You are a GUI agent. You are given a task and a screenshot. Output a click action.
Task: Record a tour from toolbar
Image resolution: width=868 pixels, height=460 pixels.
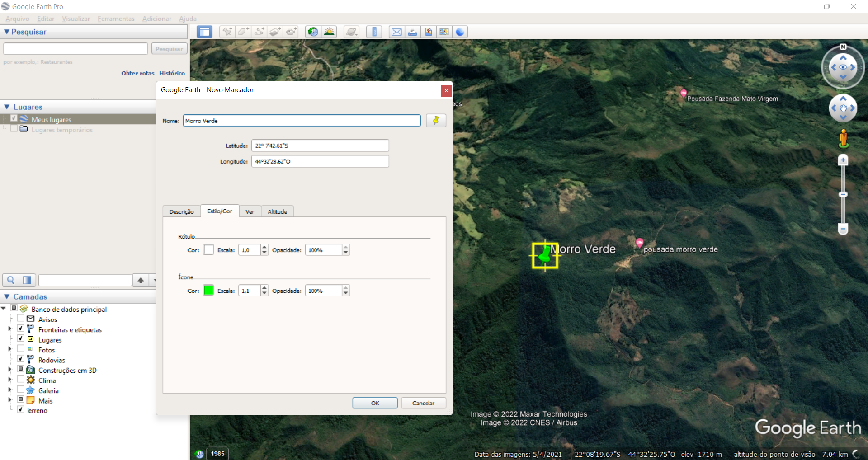(x=292, y=32)
